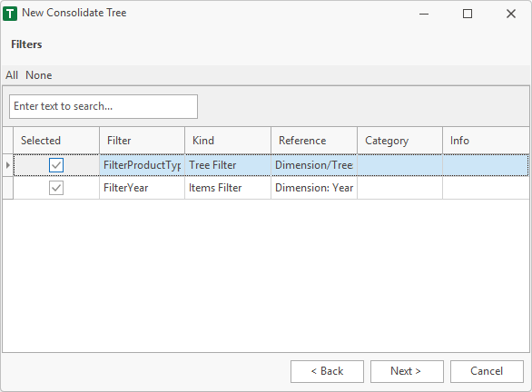Image resolution: width=532 pixels, height=392 pixels.
Task: Maximize the New Consolidate Tree window
Action: pos(468,14)
